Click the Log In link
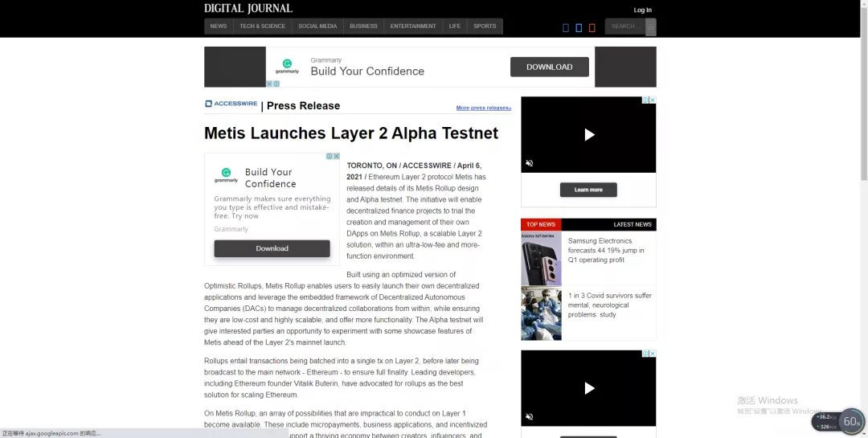The image size is (868, 438). tap(643, 10)
